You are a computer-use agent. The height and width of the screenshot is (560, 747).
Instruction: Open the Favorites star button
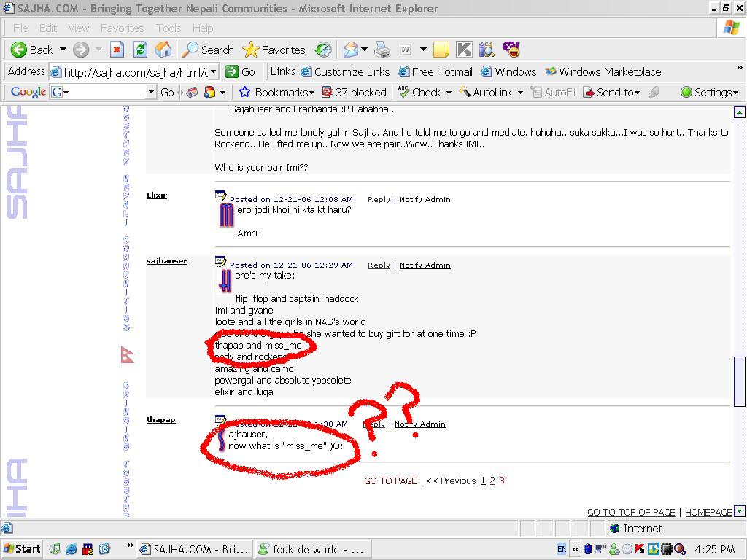274,50
